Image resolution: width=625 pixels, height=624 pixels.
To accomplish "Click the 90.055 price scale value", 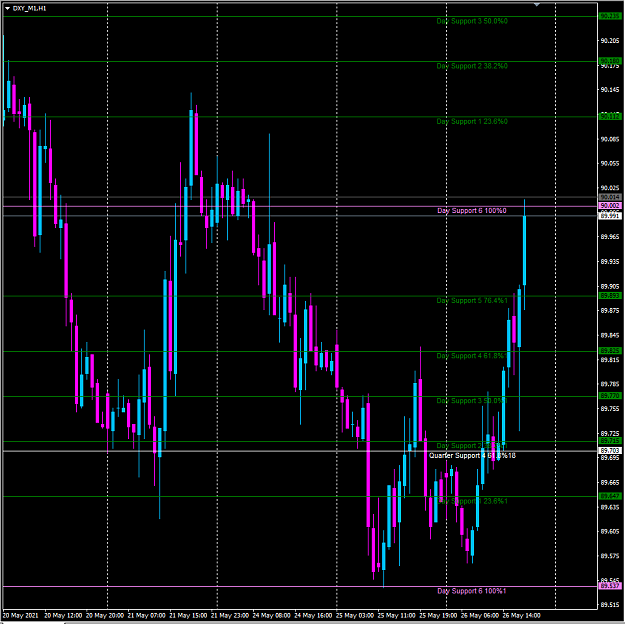I will (x=610, y=163).
